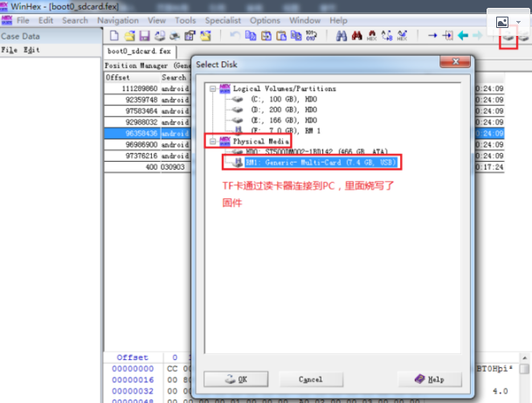Click the Undo toolbar icon
Image resolution: width=532 pixels, height=403 pixels.
point(235,35)
